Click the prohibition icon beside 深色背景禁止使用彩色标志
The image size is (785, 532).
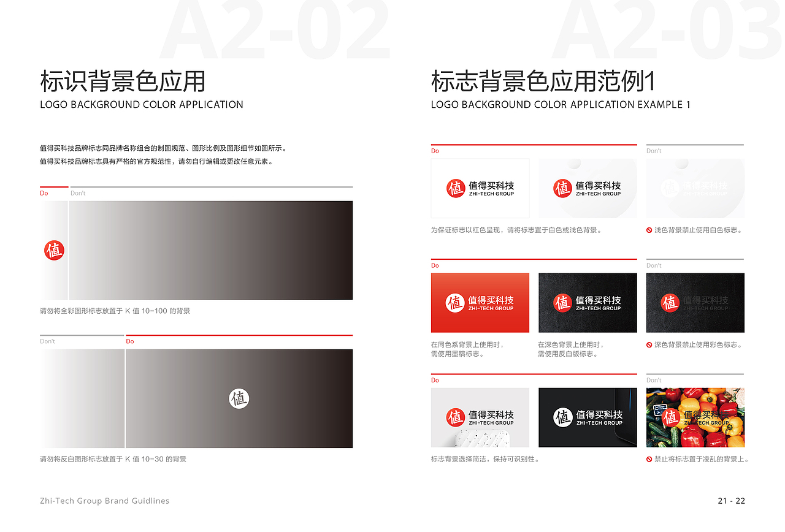click(649, 345)
